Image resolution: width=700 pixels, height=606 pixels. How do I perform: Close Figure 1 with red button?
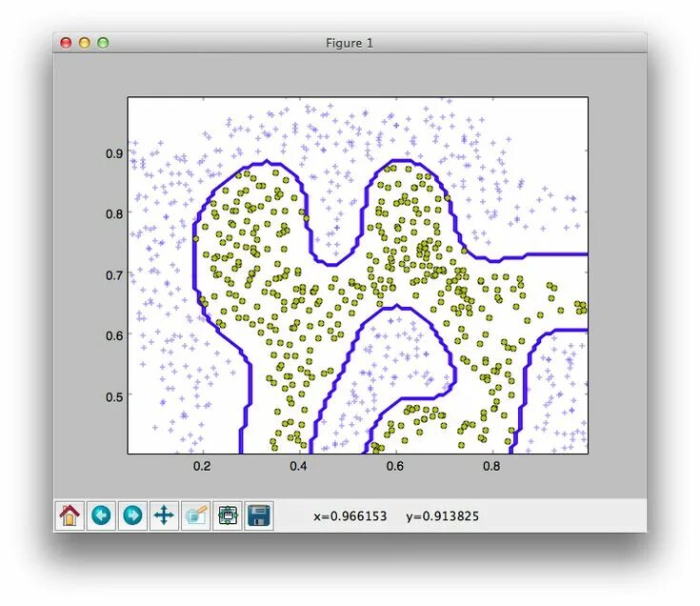pos(66,43)
